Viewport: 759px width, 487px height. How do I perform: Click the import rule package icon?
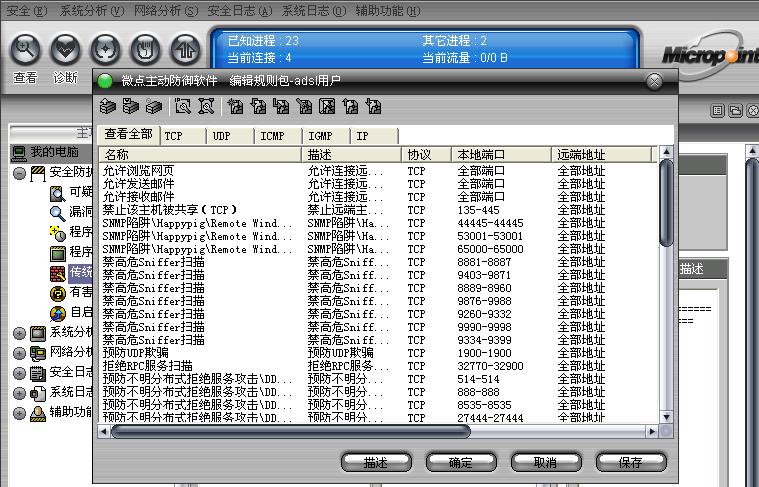[x=108, y=106]
